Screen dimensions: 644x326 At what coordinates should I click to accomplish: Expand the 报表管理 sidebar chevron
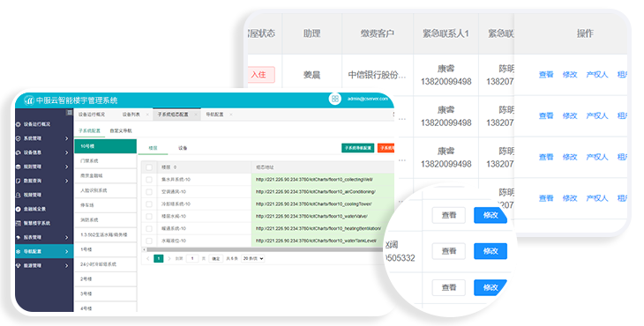66,237
